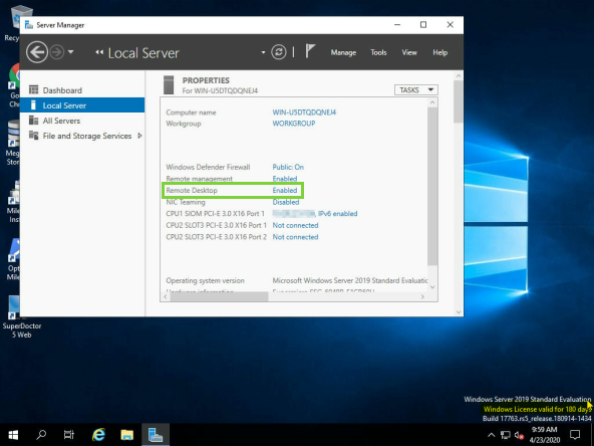Open the View menu
The height and width of the screenshot is (446, 594).
(x=409, y=52)
